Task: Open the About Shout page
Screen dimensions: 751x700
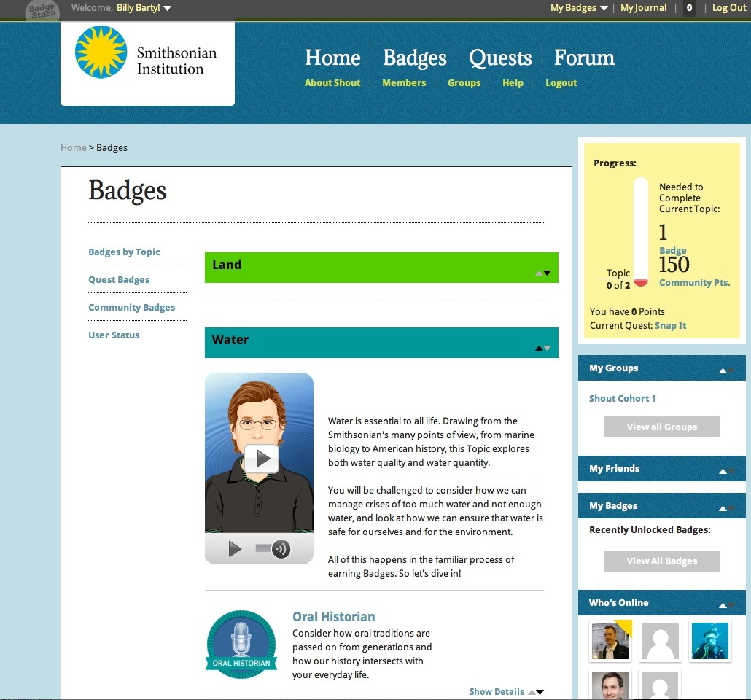Action: click(x=332, y=82)
